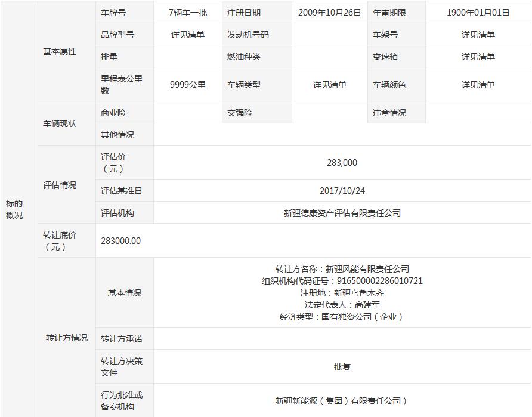Click the 详见清单 value beside 品牌型号
The width and height of the screenshot is (532, 417).
[187, 35]
